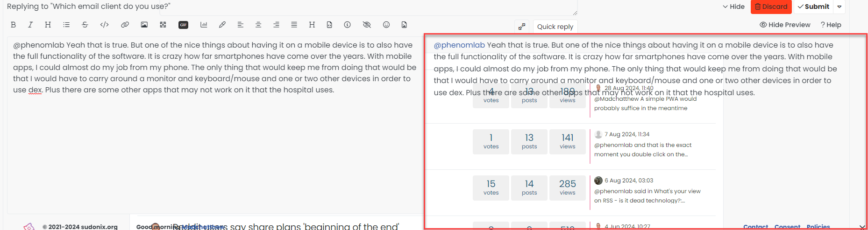
Task: Insert a bulleted list
Action: (x=66, y=25)
